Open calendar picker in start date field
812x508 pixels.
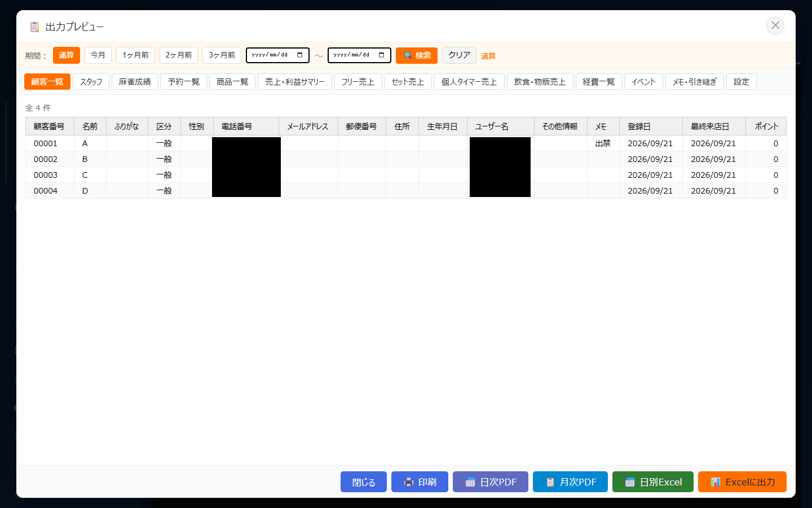tap(299, 55)
